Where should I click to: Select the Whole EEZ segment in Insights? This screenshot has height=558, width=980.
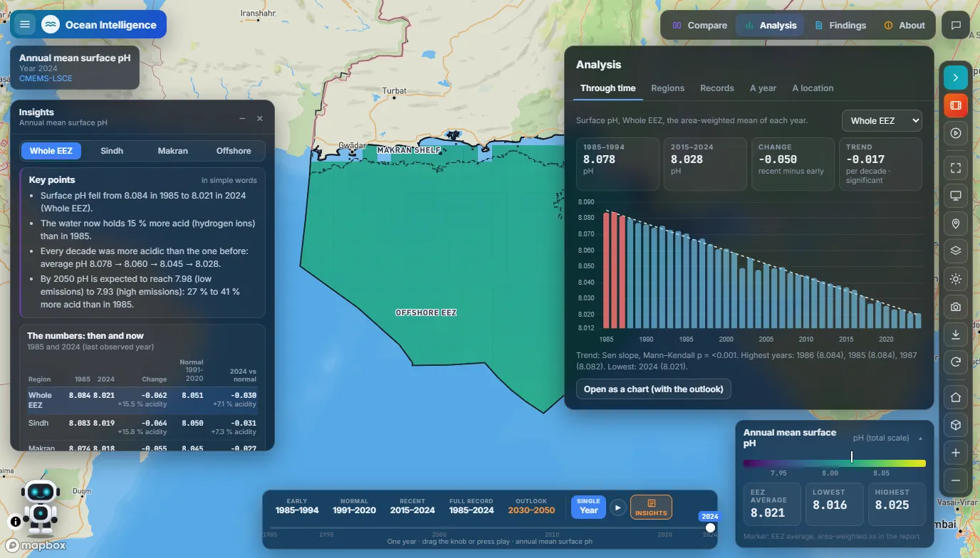(x=51, y=151)
